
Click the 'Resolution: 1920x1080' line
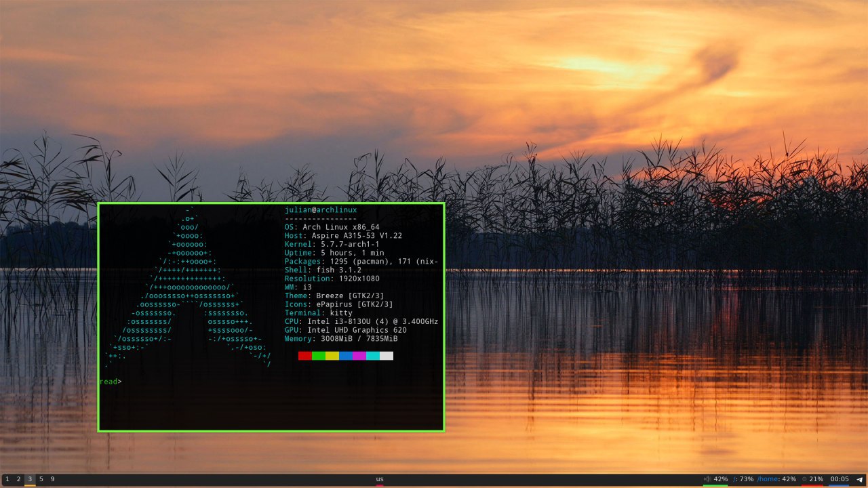click(332, 279)
